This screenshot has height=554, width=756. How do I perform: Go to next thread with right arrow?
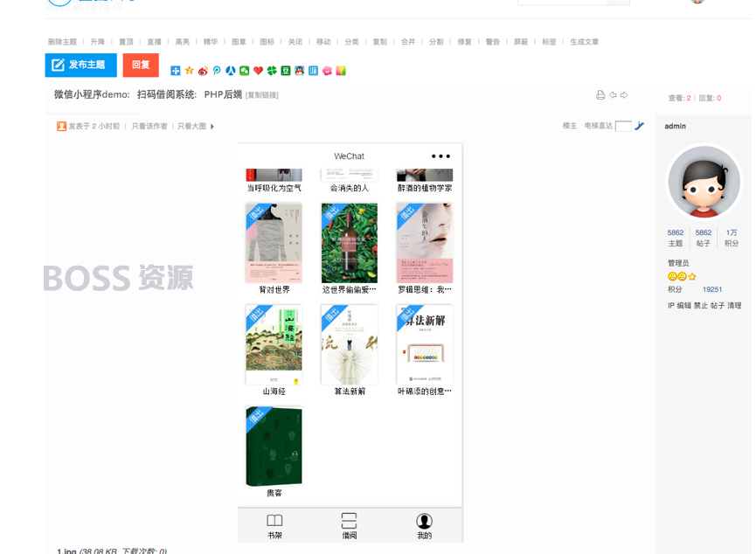(624, 95)
